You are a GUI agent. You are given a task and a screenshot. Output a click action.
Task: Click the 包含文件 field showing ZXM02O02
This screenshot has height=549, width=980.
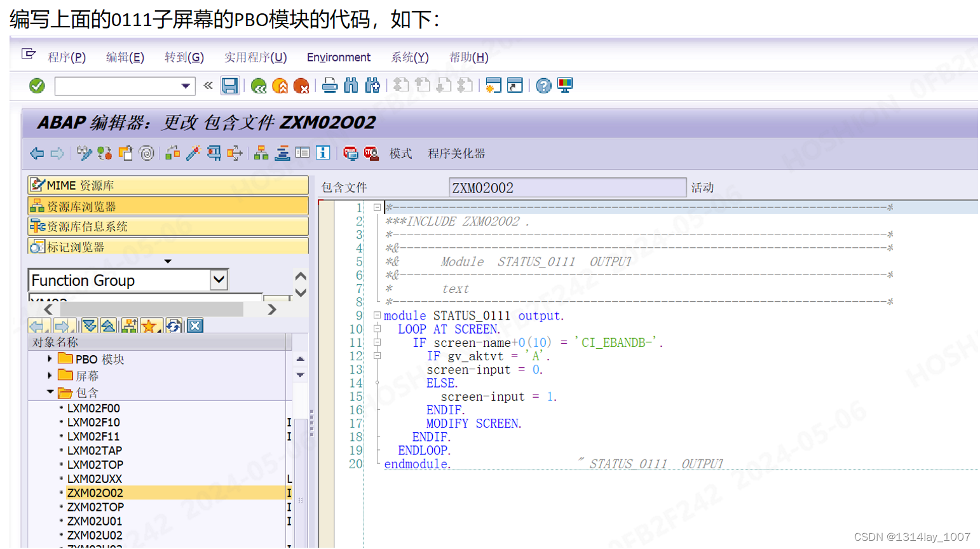coord(568,187)
